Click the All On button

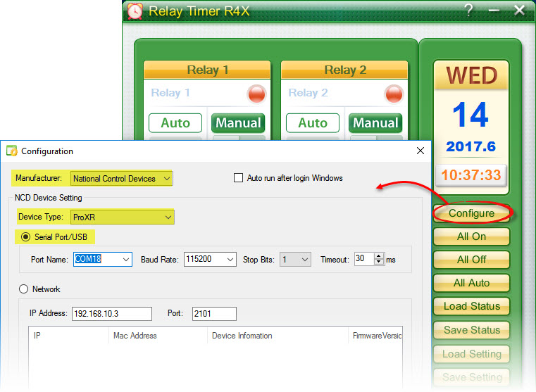coord(471,236)
